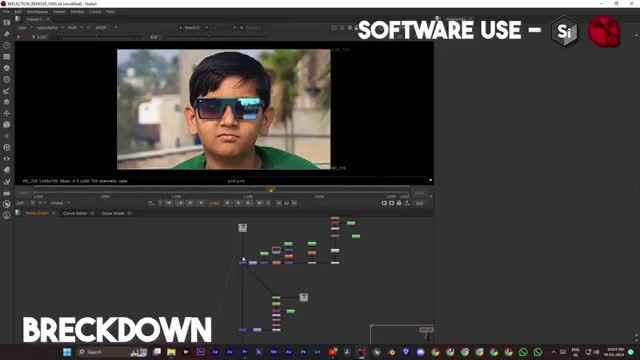Click the orange playhead marker on timeline
This screenshot has height=360, width=640.
271,190
